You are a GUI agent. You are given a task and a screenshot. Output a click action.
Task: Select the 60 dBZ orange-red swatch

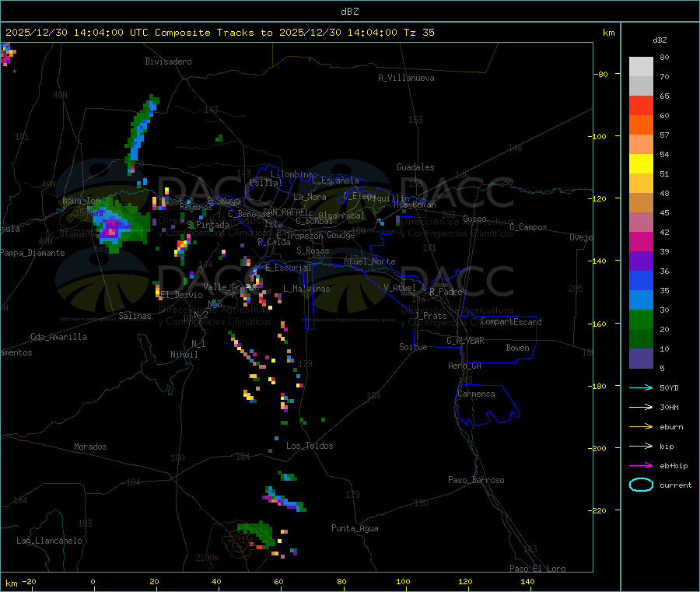641,125
